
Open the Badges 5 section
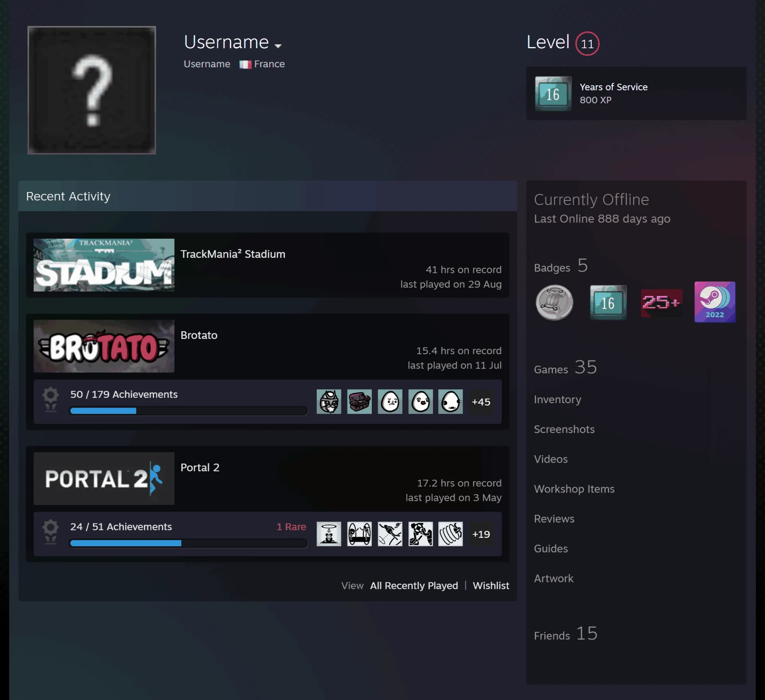561,266
